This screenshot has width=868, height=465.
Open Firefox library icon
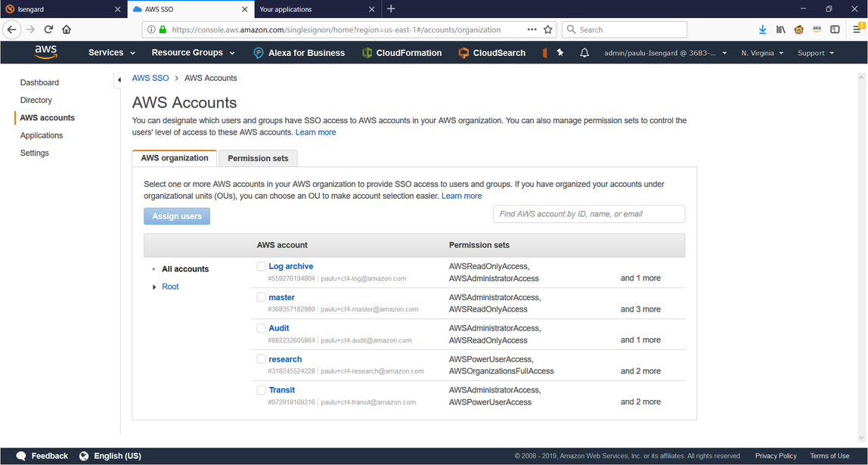[x=780, y=30]
